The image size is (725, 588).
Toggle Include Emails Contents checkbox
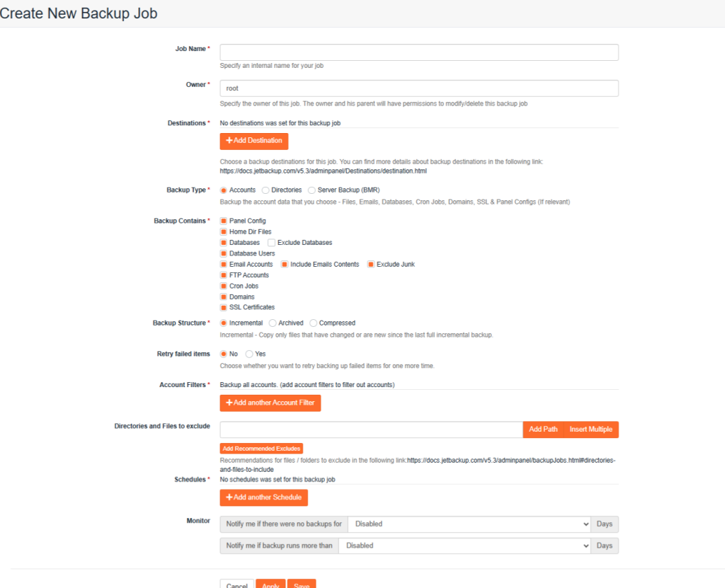(x=285, y=265)
